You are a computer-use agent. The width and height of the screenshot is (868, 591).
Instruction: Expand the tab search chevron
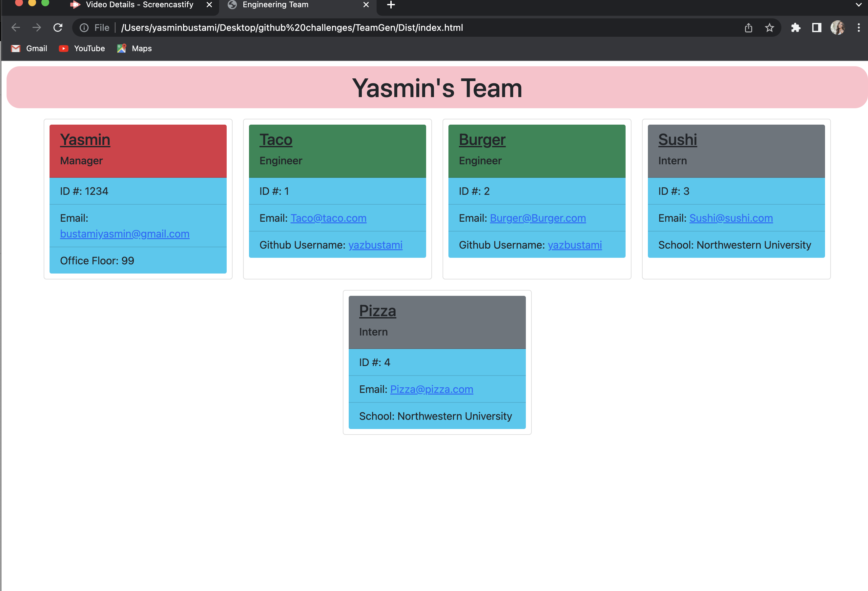click(x=859, y=5)
